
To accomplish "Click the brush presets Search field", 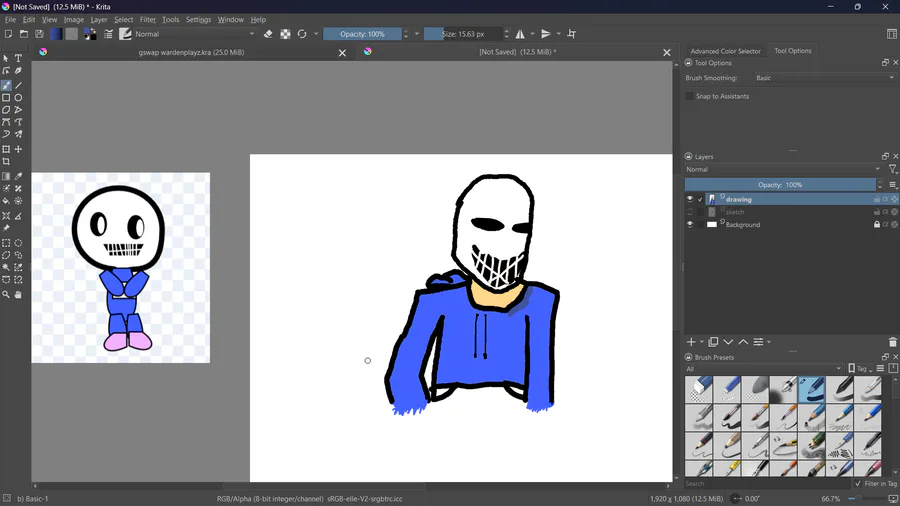I will (x=767, y=484).
